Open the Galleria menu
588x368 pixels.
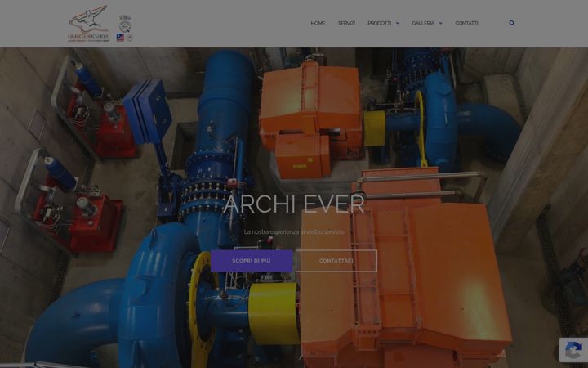coord(423,23)
